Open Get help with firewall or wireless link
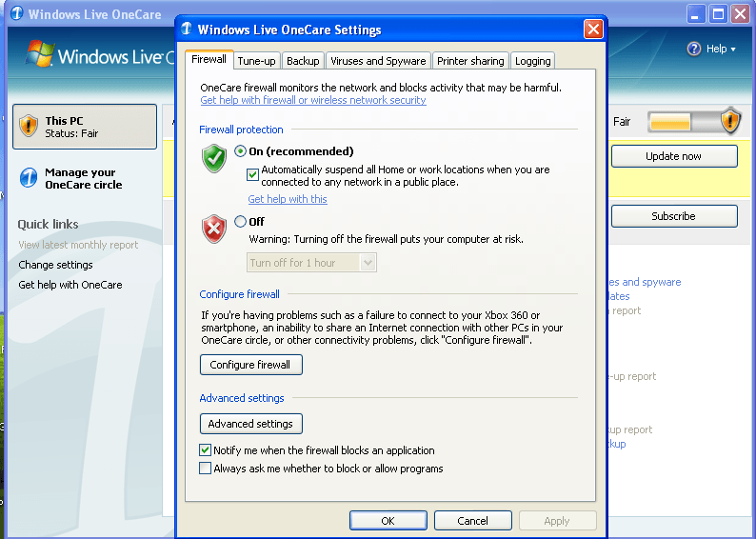The image size is (756, 539). click(x=313, y=100)
